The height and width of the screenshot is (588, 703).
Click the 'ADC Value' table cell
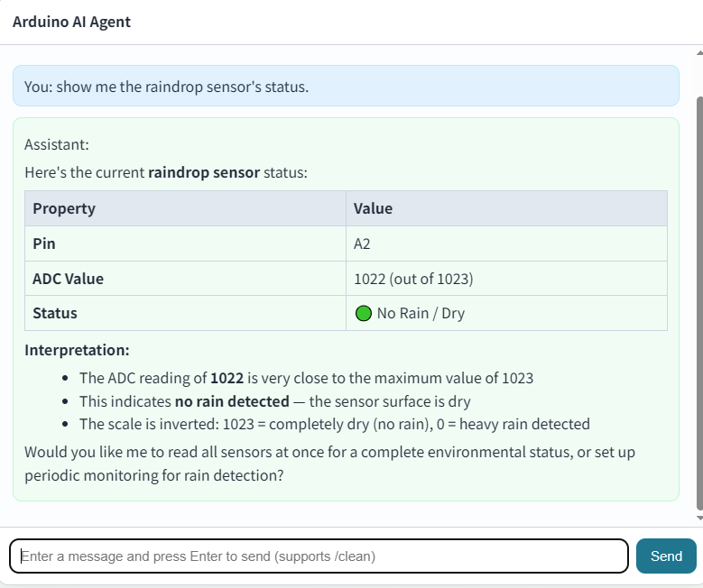tap(185, 279)
